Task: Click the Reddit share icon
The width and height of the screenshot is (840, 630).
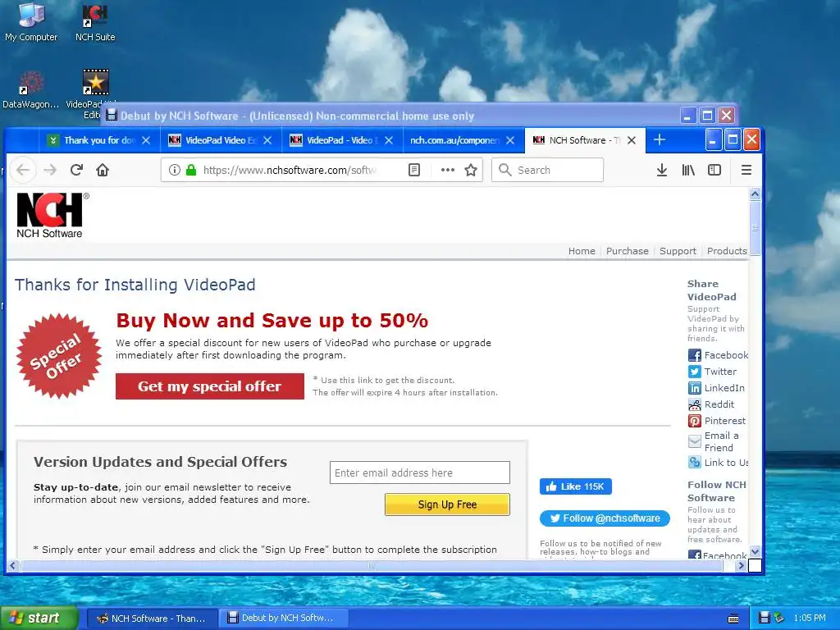Action: pos(694,404)
